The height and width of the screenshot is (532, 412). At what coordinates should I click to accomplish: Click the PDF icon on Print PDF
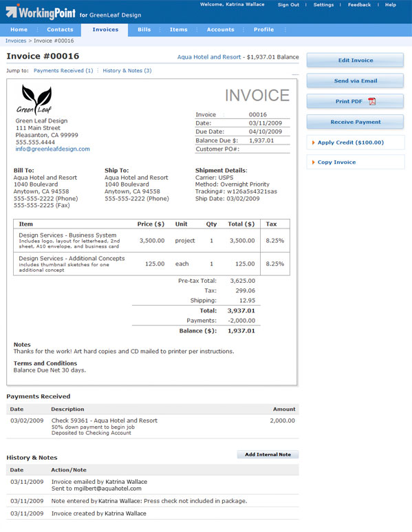point(372,101)
